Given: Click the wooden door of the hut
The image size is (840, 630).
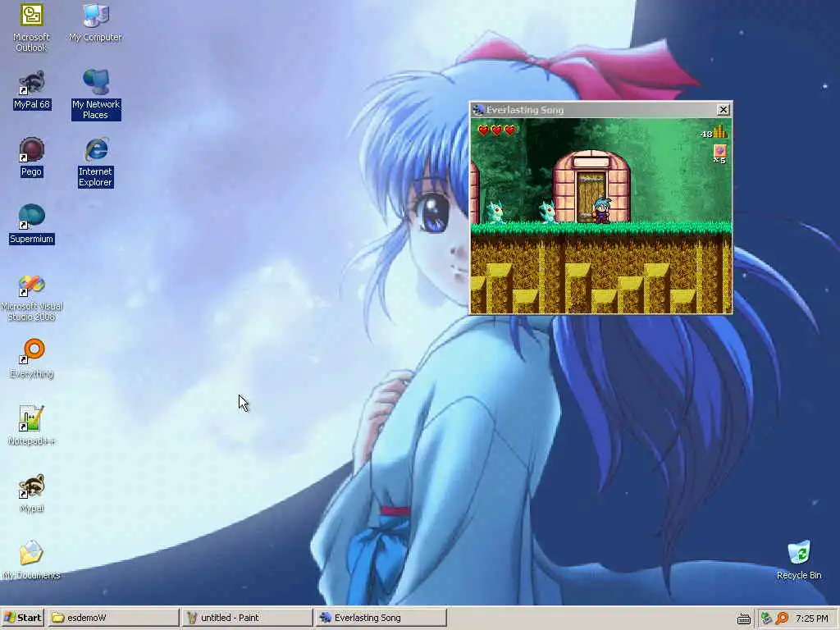Looking at the screenshot, I should click(591, 196).
